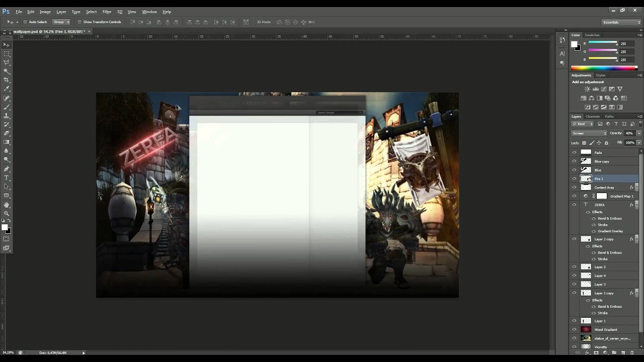Select the Crop tool

[x=7, y=80]
